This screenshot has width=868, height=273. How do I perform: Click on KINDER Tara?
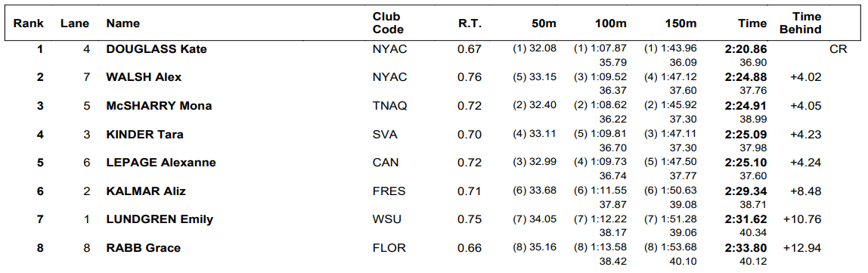144,135
